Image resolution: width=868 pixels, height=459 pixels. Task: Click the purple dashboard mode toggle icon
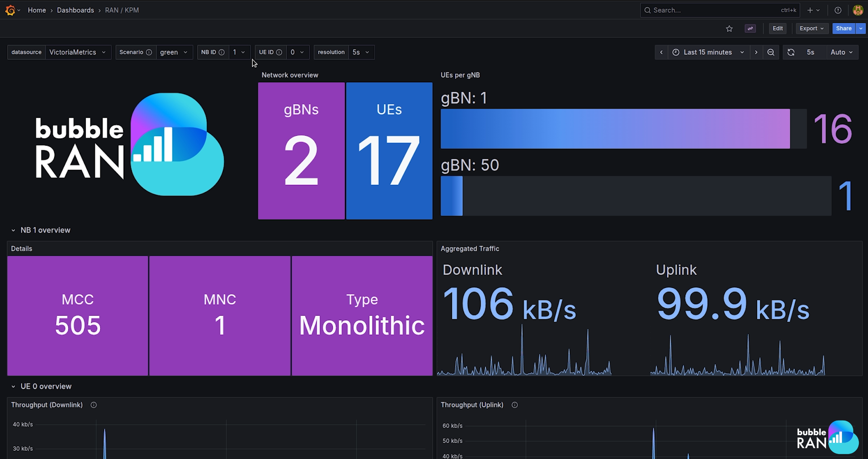pyautogui.click(x=750, y=29)
